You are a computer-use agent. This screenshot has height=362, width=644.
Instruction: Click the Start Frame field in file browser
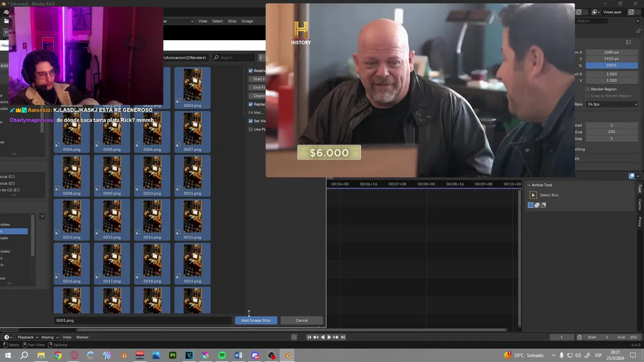coord(258,79)
